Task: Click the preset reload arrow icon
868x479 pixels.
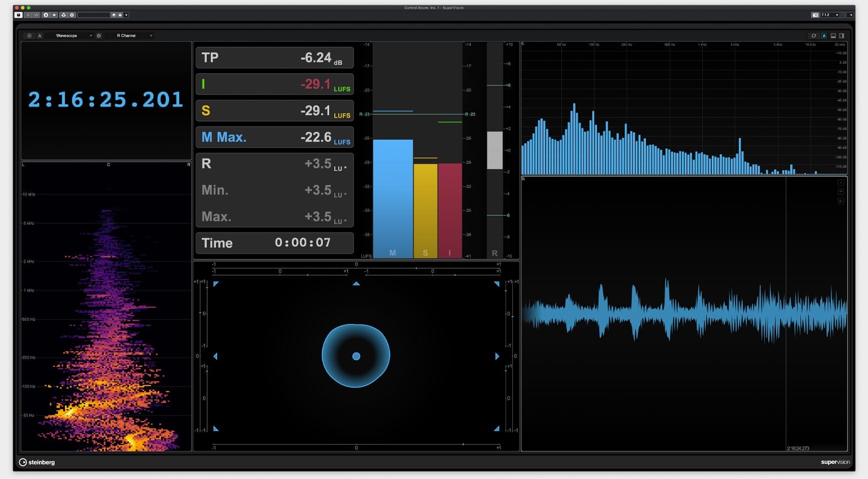Action: 64,15
